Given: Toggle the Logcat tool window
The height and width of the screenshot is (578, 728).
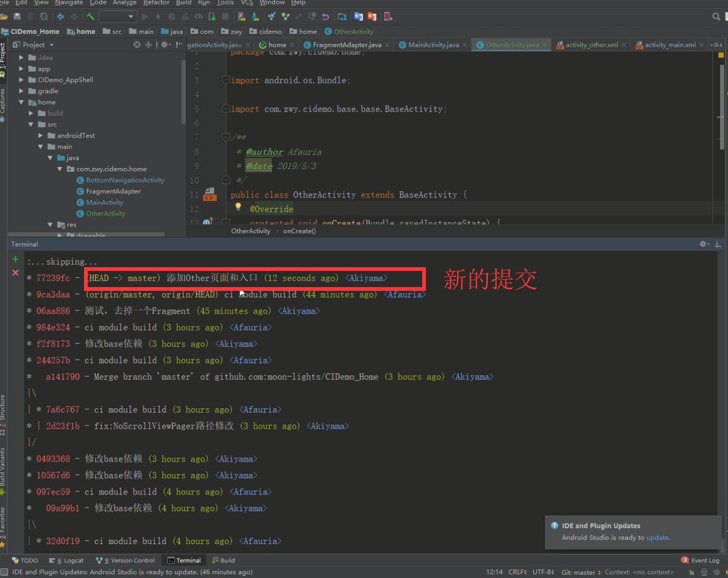Looking at the screenshot, I should click(x=66, y=560).
